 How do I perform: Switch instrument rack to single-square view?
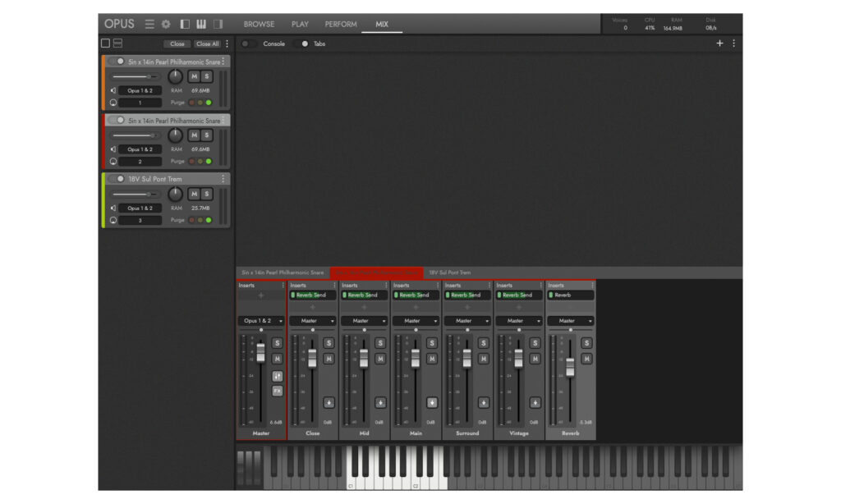pyautogui.click(x=106, y=44)
